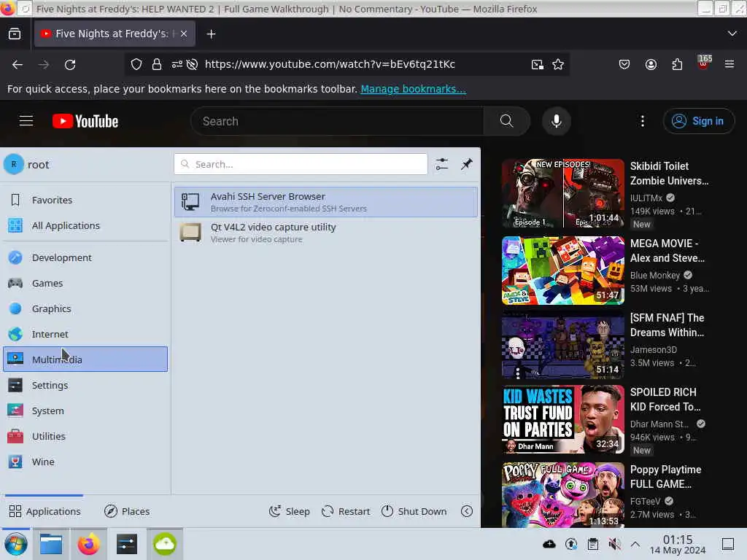Expand hidden system tray icons
The image size is (747, 560).
635,544
